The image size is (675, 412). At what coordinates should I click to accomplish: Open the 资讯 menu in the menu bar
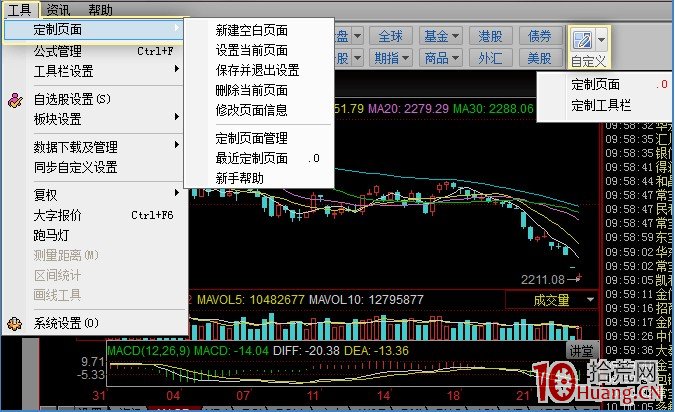coord(59,9)
